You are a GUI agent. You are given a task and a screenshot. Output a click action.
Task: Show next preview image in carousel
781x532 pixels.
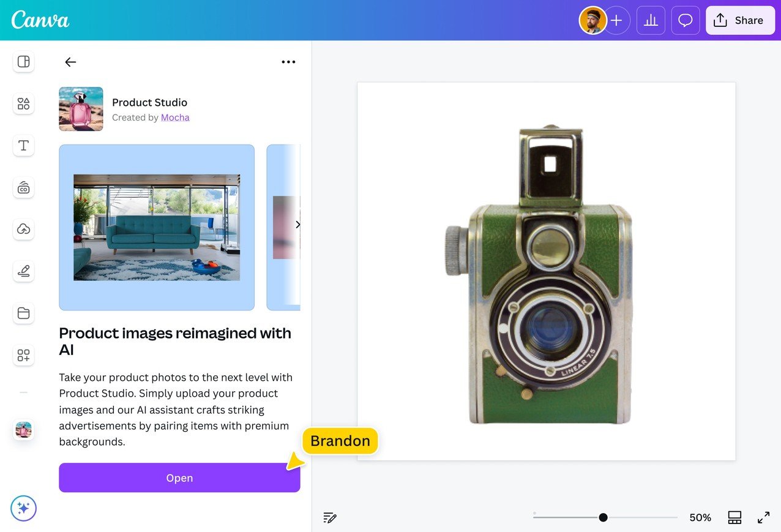297,225
